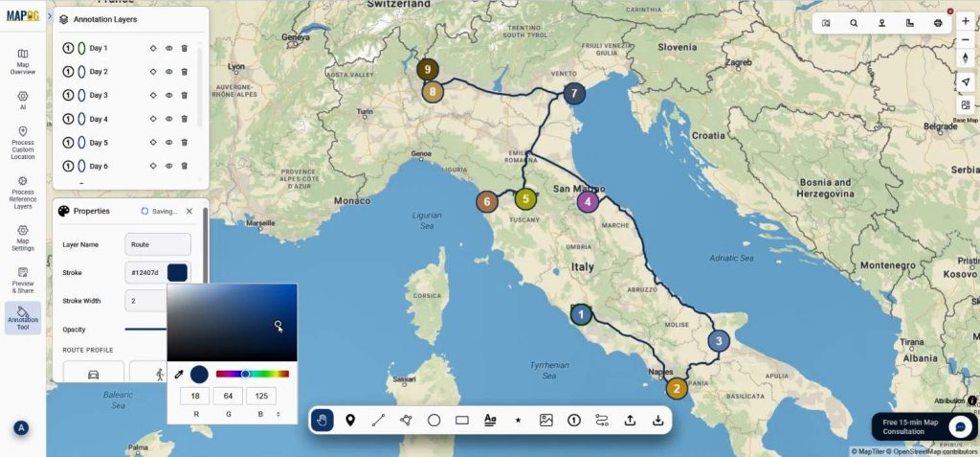980x457 pixels.
Task: Click the Stroke Width input field
Action: coord(145,301)
